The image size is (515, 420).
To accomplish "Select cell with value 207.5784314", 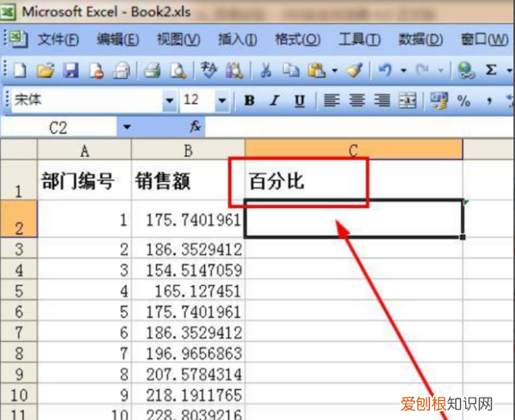I will pos(188,374).
